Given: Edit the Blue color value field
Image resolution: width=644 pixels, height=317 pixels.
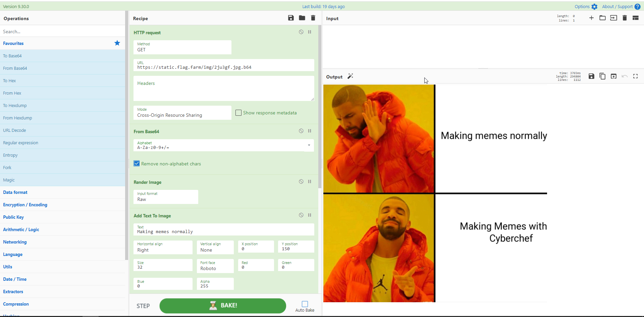Looking at the screenshot, I should pyautogui.click(x=163, y=284).
